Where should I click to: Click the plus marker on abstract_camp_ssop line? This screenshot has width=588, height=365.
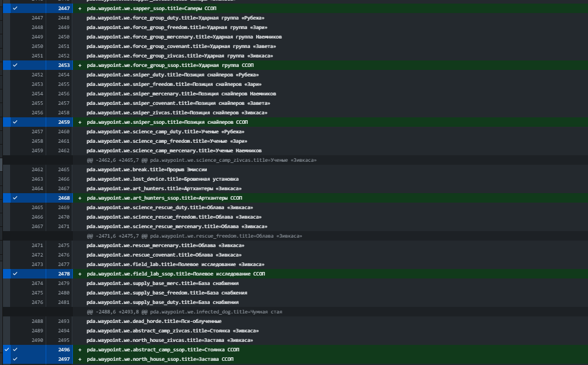tap(79, 350)
